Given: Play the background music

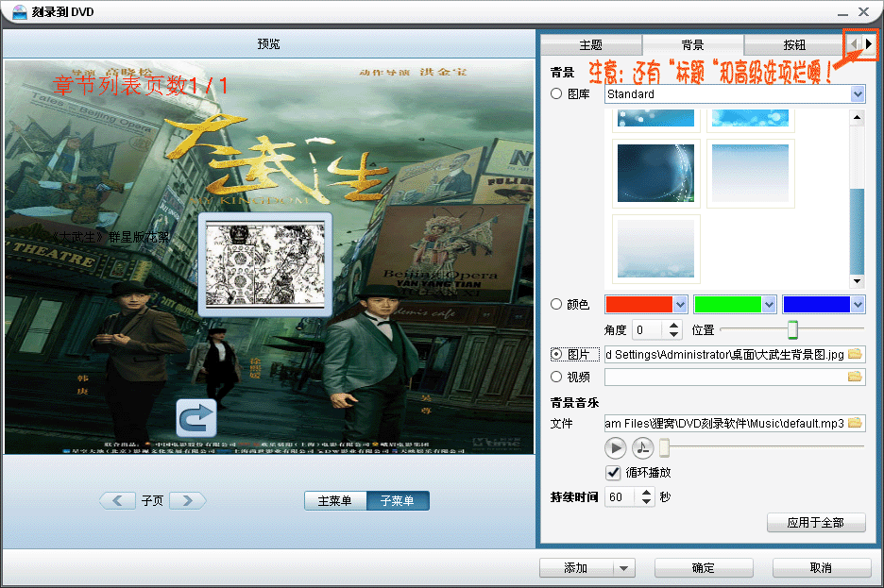Looking at the screenshot, I should (x=616, y=448).
